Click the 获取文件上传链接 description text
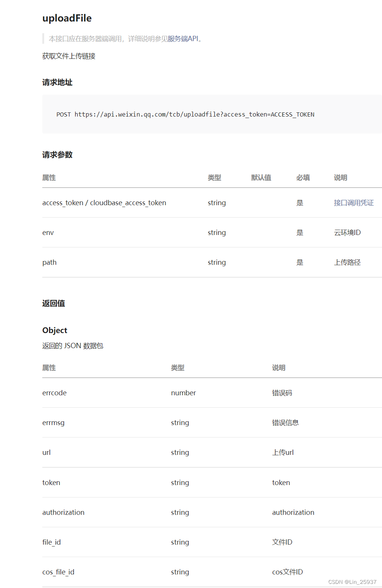The height and width of the screenshot is (588, 382). [69, 56]
